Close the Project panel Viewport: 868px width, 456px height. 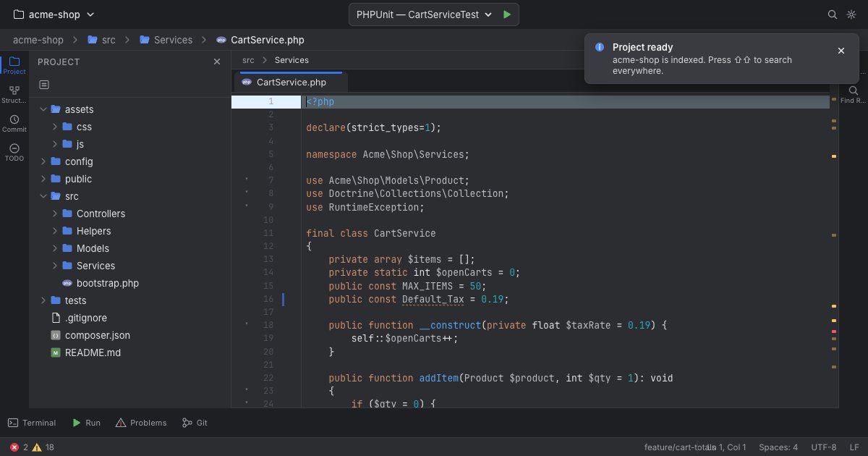[217, 62]
